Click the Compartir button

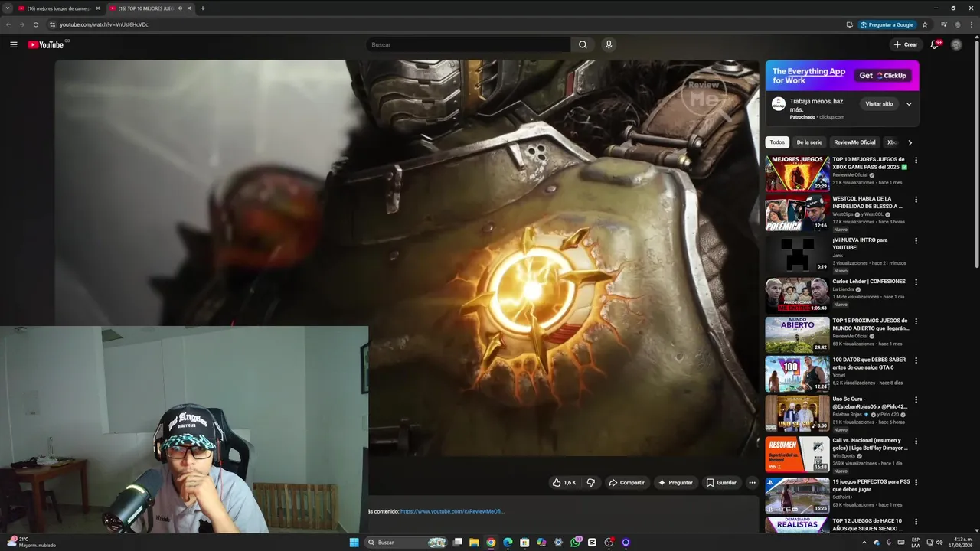tap(626, 483)
